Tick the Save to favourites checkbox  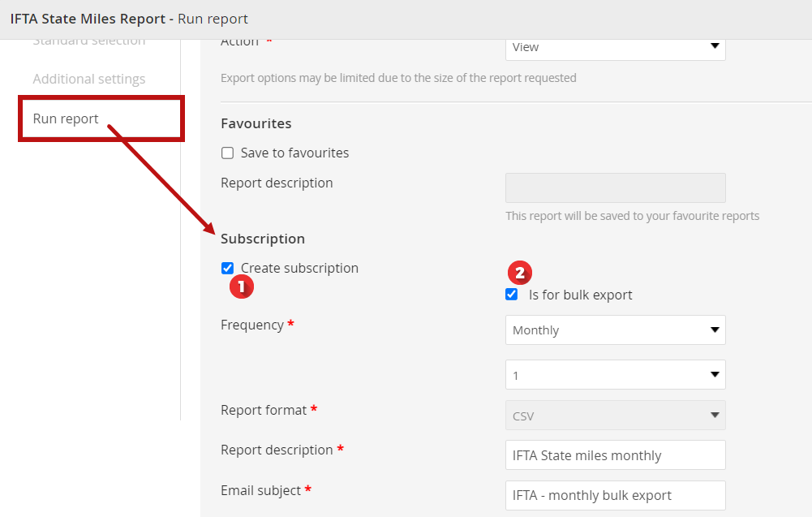pyautogui.click(x=227, y=153)
